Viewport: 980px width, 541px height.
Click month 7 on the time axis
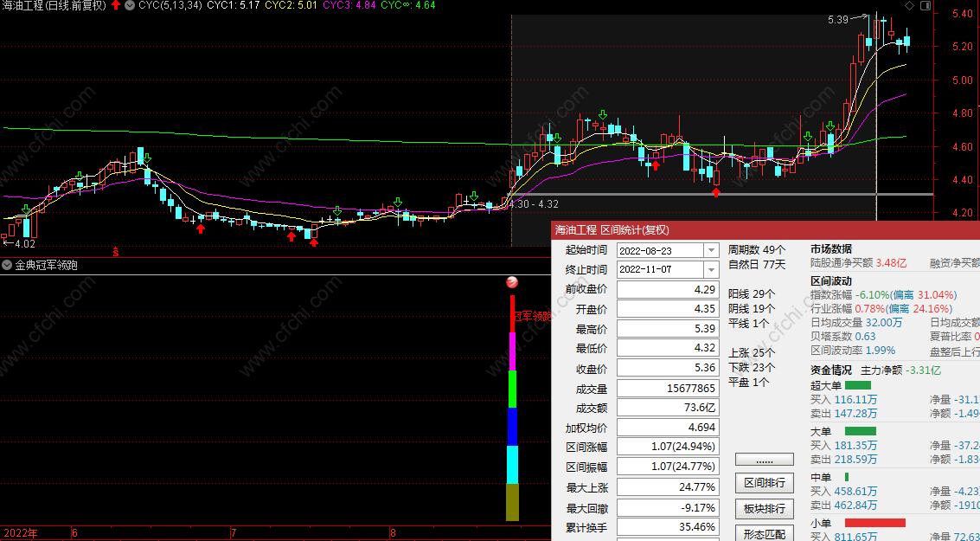[234, 533]
